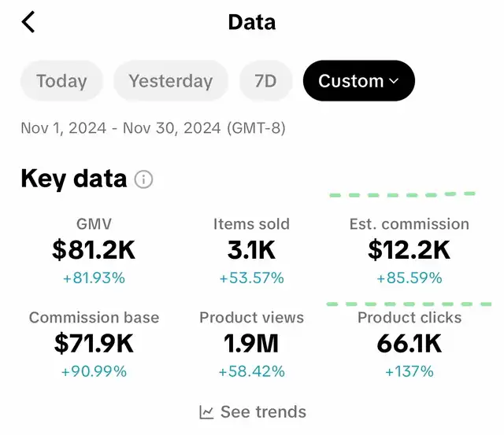
Task: Select the Product clicks 66.1K metric
Action: 409,345
